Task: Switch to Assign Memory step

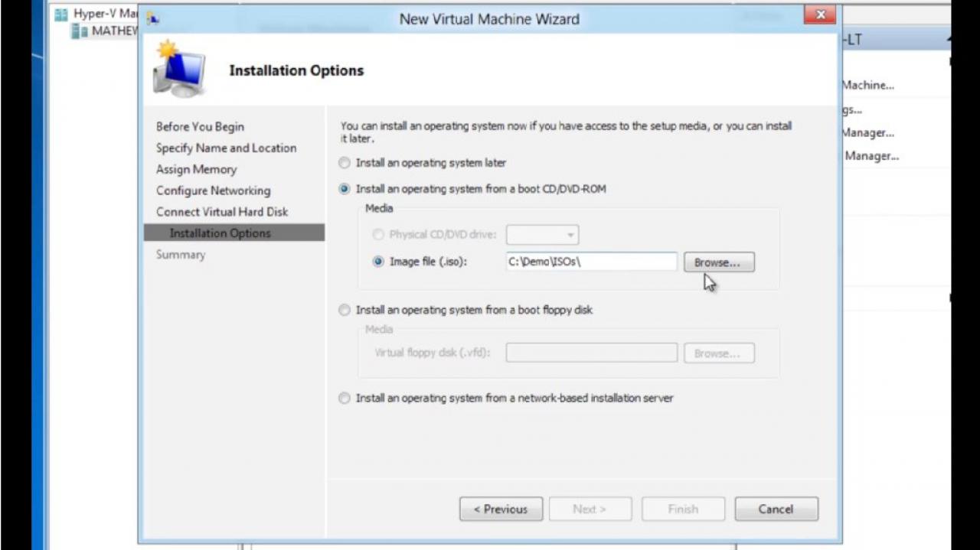Action: [196, 170]
